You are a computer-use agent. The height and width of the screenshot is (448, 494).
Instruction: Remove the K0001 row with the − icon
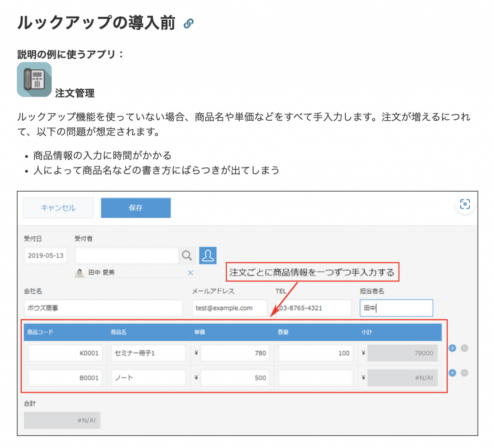464,348
